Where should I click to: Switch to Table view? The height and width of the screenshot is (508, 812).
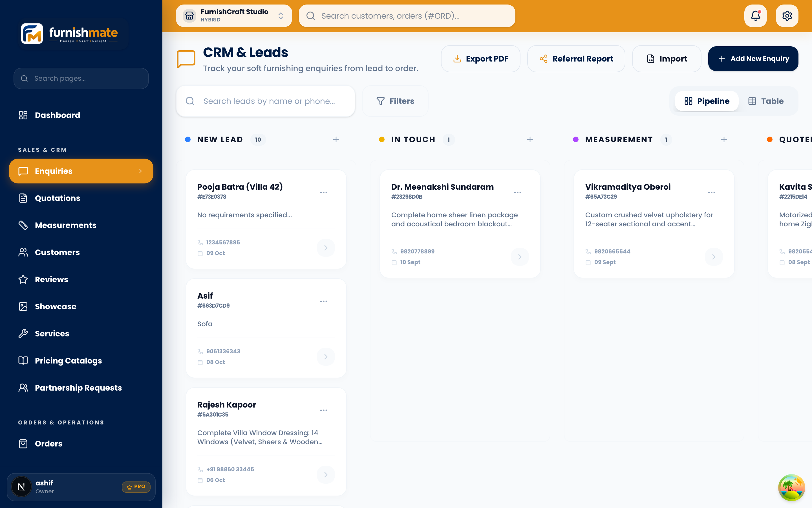point(766,101)
